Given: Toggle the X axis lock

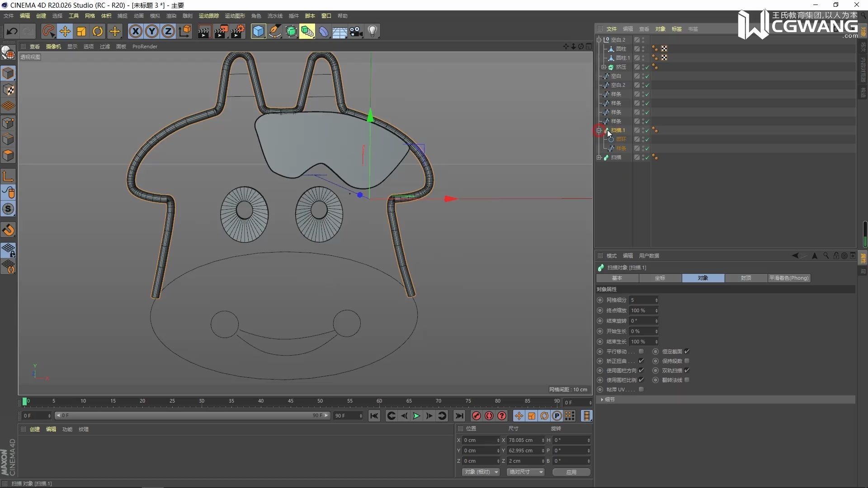Looking at the screenshot, I should pos(135,31).
